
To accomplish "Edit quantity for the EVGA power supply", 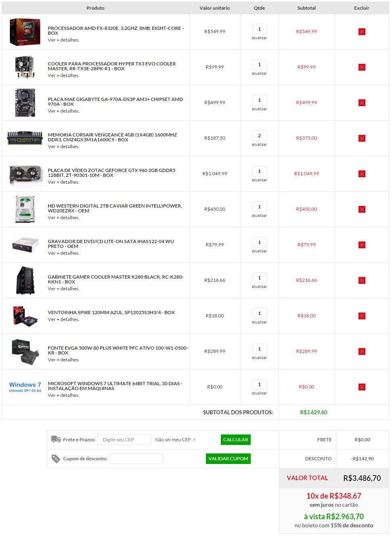I will coord(259,349).
